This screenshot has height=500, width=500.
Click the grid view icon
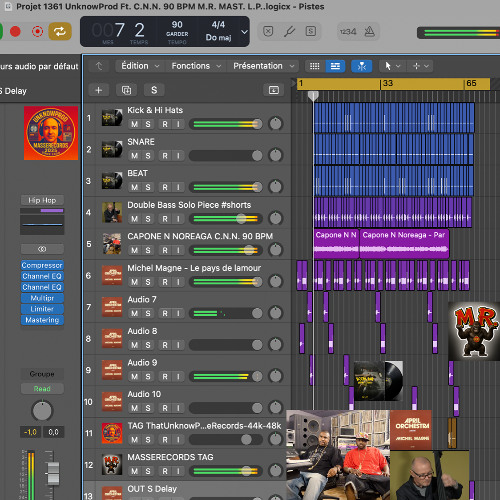(x=314, y=66)
